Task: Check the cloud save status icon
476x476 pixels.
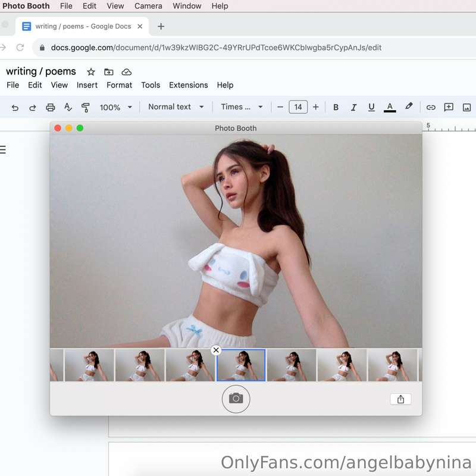Action: 127,72
